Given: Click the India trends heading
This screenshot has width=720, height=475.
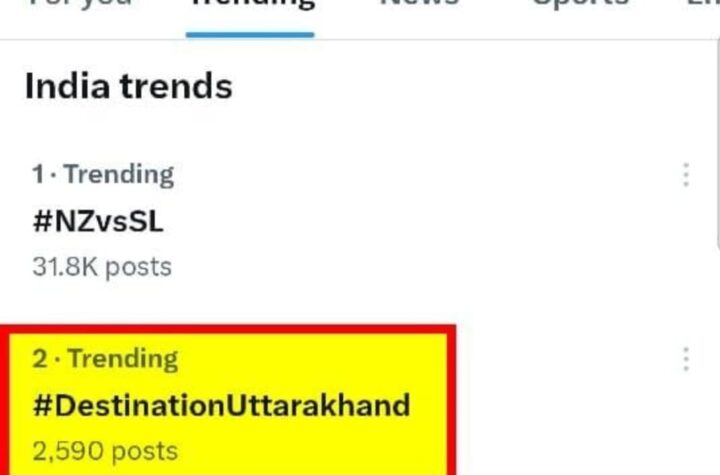Looking at the screenshot, I should click(x=128, y=87).
